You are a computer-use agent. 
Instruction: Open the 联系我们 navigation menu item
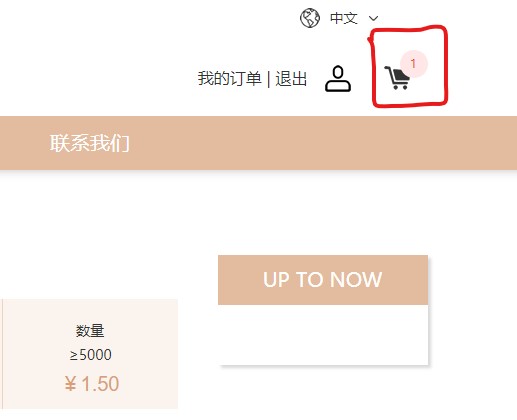click(90, 143)
